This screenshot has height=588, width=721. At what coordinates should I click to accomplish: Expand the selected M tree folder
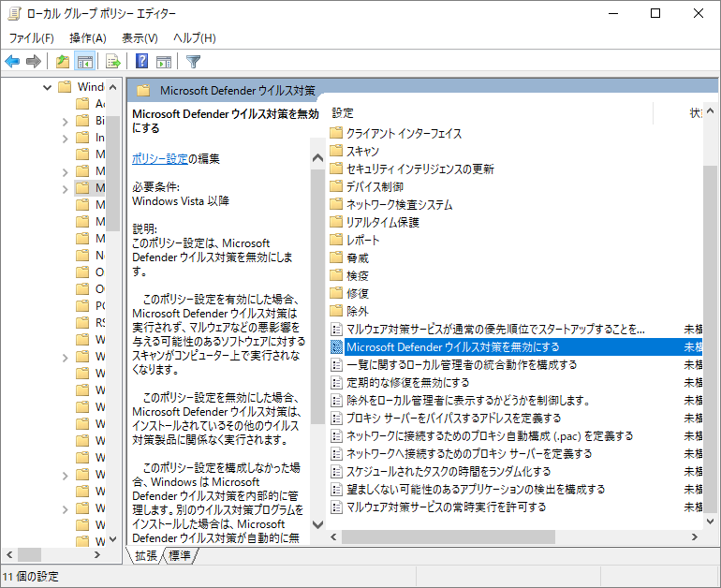click(65, 189)
